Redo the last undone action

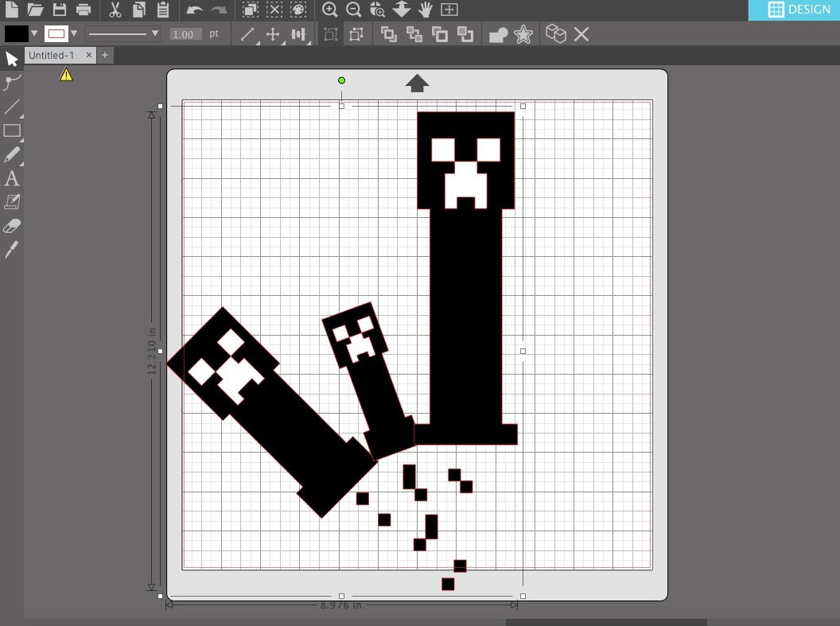(219, 10)
